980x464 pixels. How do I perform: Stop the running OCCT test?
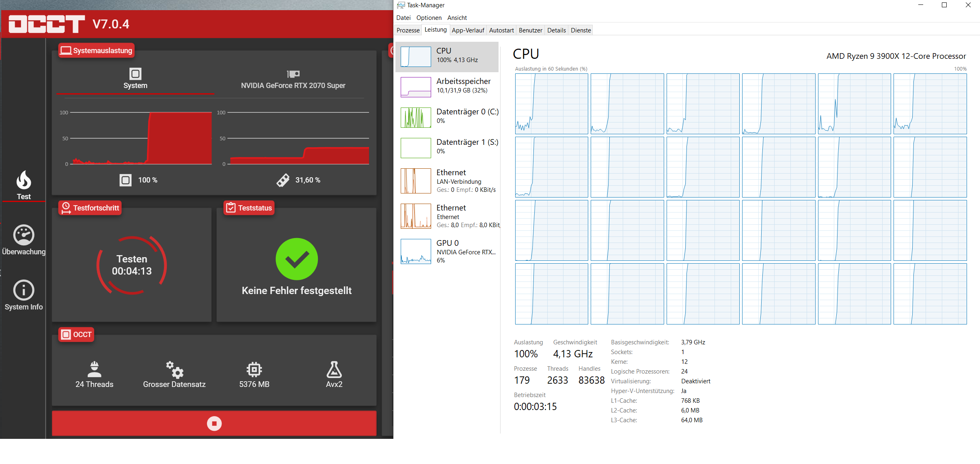[x=214, y=423]
